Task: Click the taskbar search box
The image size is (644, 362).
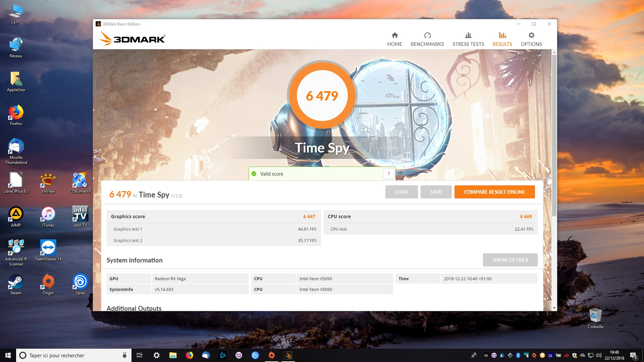Action: [x=74, y=355]
